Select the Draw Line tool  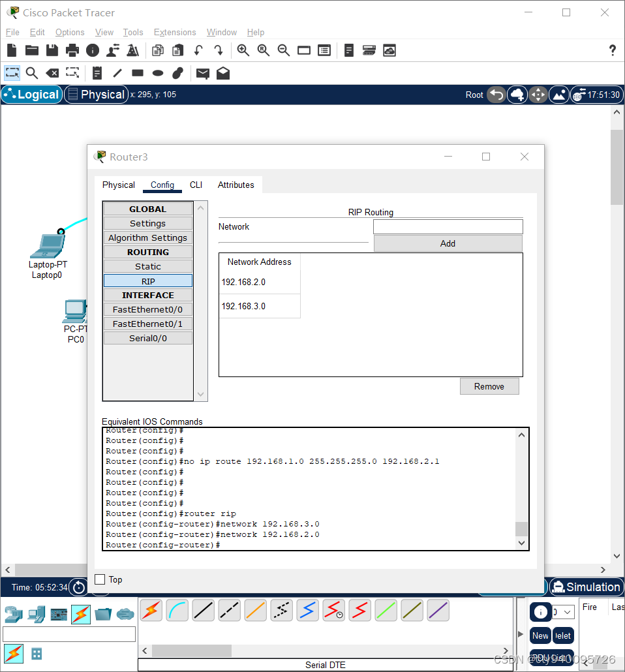117,73
